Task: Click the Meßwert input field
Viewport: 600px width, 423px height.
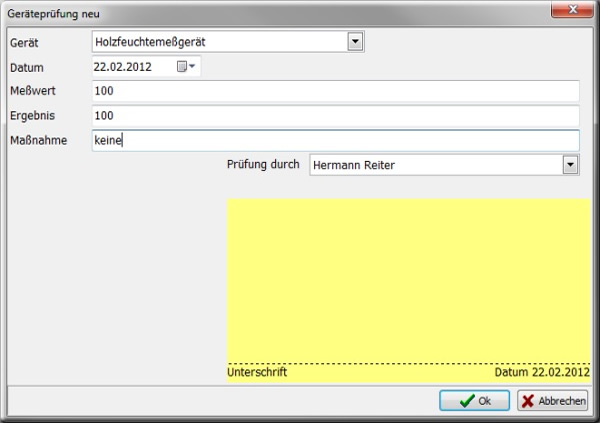Action: 336,91
